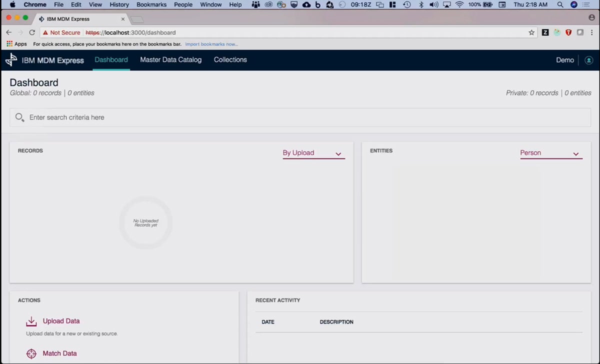
Task: Click the Thu 2:18 AM clock
Action: pyautogui.click(x=531, y=4)
